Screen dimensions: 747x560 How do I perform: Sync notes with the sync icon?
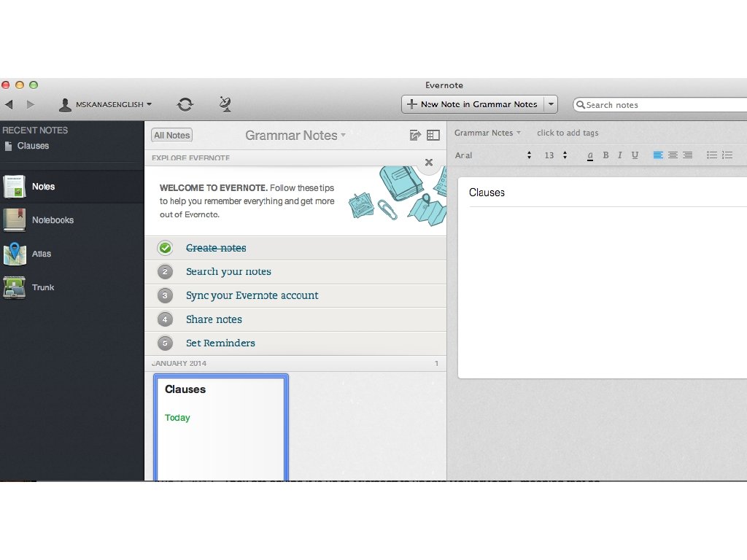coord(185,104)
